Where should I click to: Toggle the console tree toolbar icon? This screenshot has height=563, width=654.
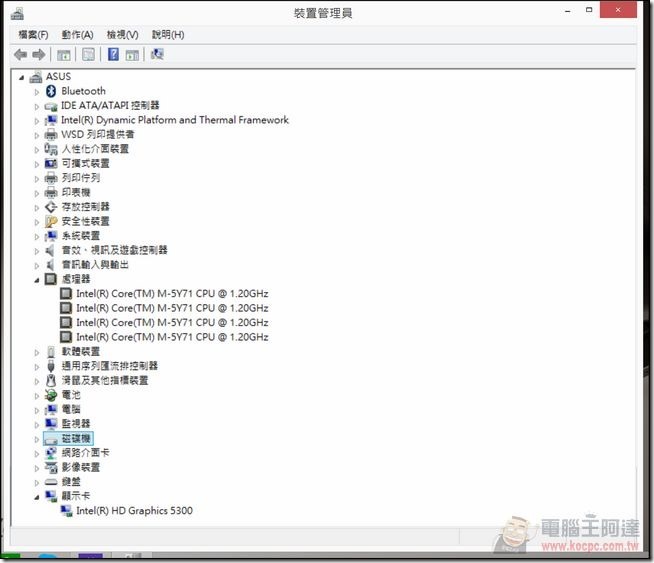coord(63,55)
